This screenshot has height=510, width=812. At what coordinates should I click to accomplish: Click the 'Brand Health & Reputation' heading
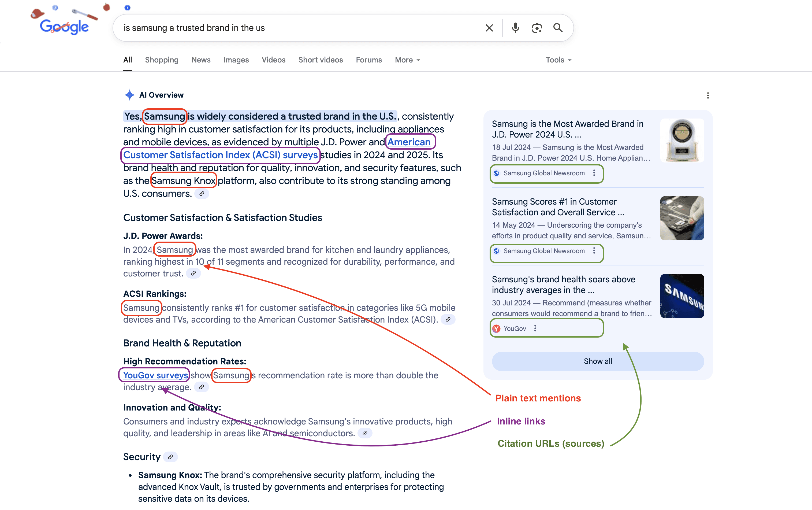point(182,343)
